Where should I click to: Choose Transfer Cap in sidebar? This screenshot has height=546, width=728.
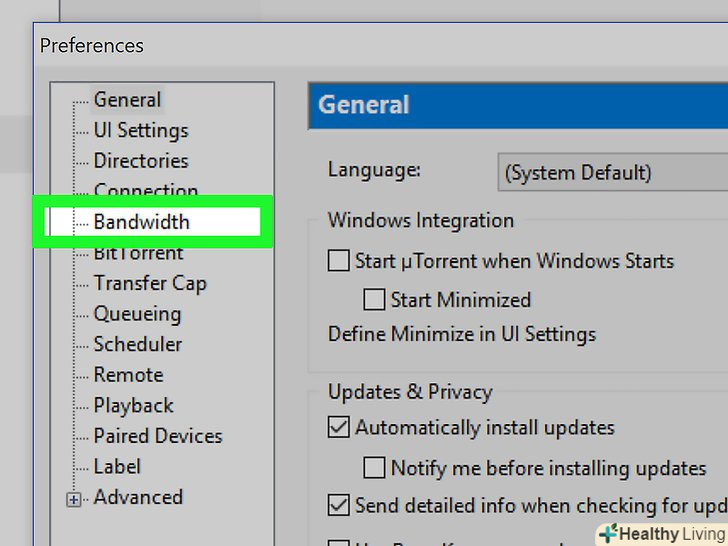pos(150,284)
